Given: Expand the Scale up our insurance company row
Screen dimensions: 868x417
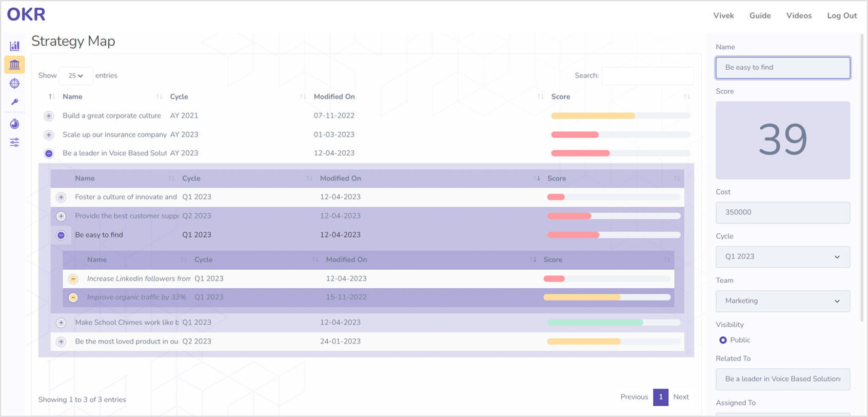Looking at the screenshot, I should tap(49, 135).
